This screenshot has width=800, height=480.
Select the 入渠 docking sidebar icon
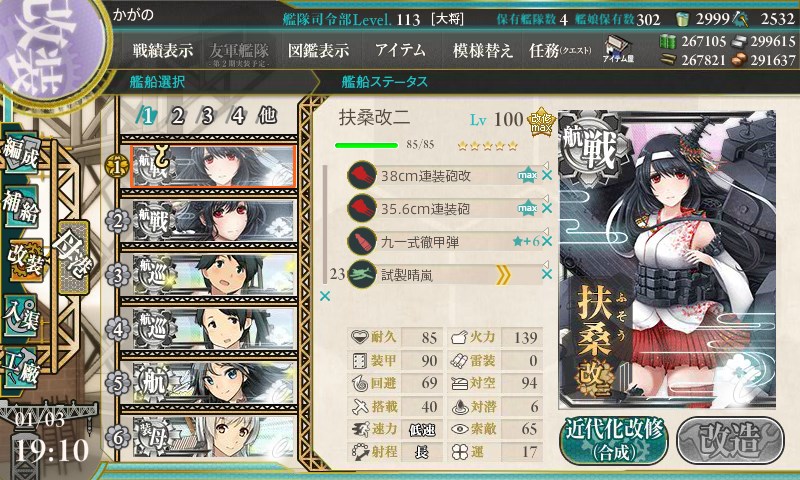coord(20,314)
